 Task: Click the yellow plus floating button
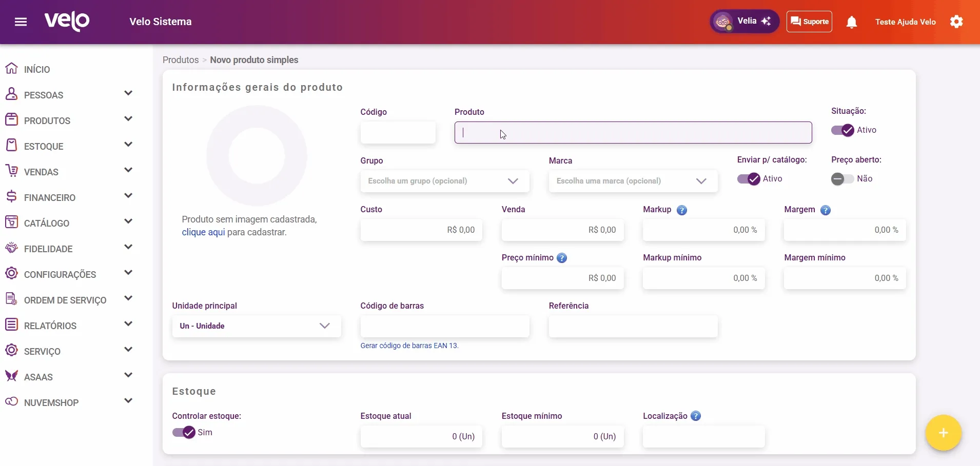(943, 433)
